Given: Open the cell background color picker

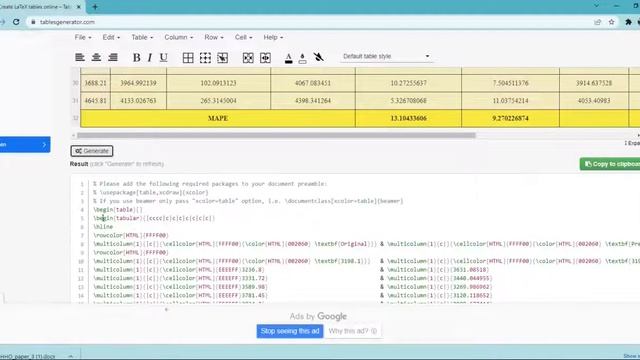Looking at the screenshot, I should tap(302, 58).
